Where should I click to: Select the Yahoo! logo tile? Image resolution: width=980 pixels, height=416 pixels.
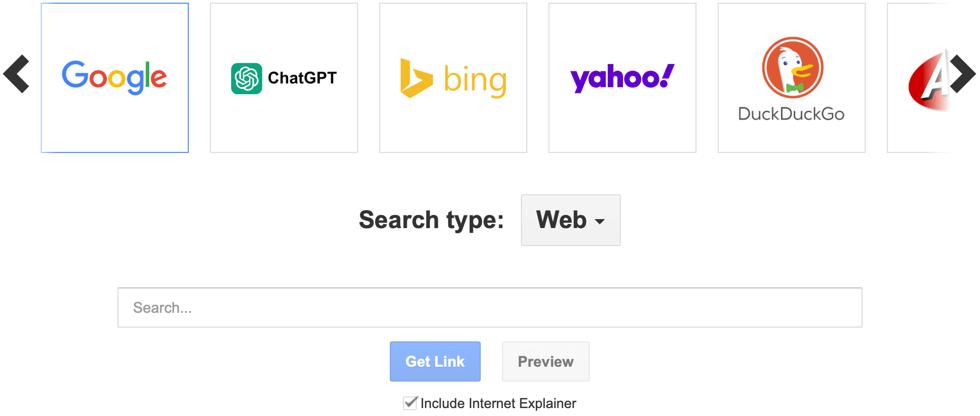[x=622, y=78]
